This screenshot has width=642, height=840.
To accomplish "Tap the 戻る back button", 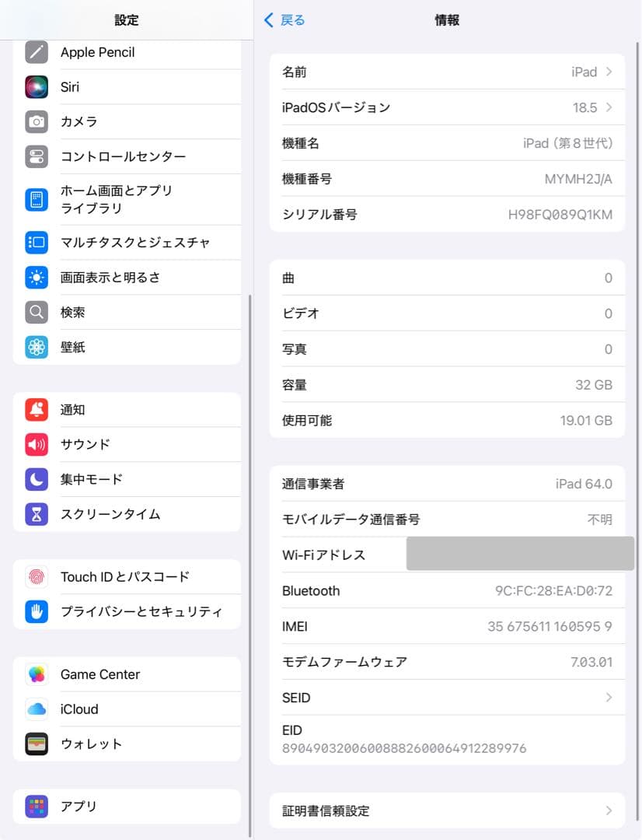I will (284, 20).
